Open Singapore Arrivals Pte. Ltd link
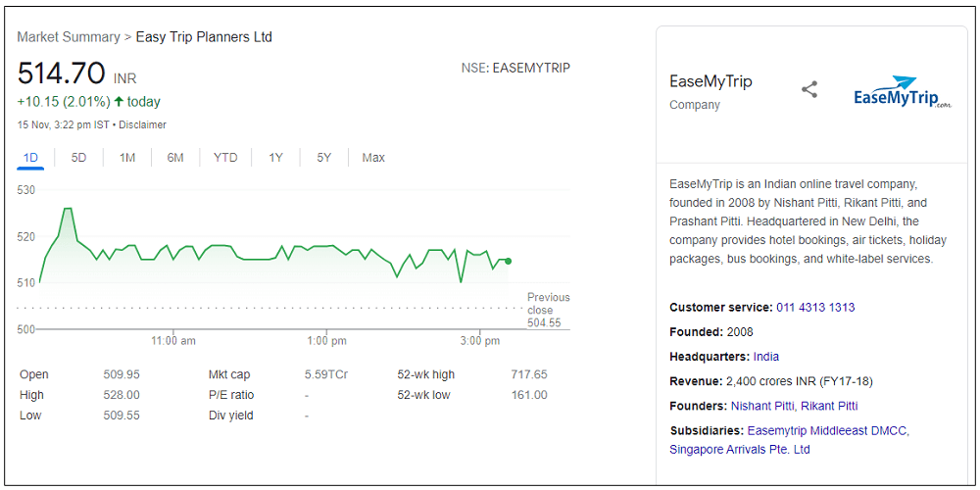Image resolution: width=980 pixels, height=490 pixels. pyautogui.click(x=740, y=450)
